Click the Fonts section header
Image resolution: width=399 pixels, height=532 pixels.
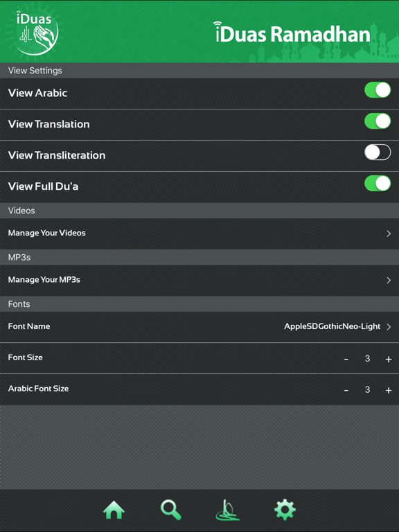[x=199, y=304]
